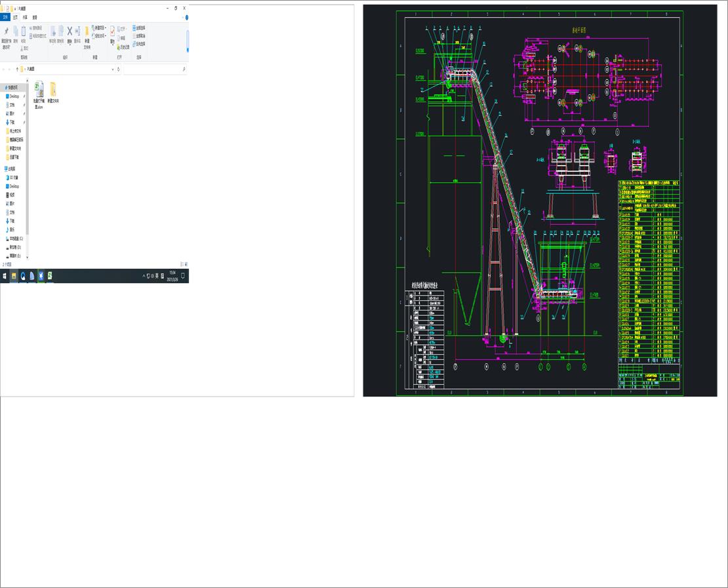Click Select none in the ribbon
Image resolution: width=728 pixels, height=588 pixels.
[139, 36]
